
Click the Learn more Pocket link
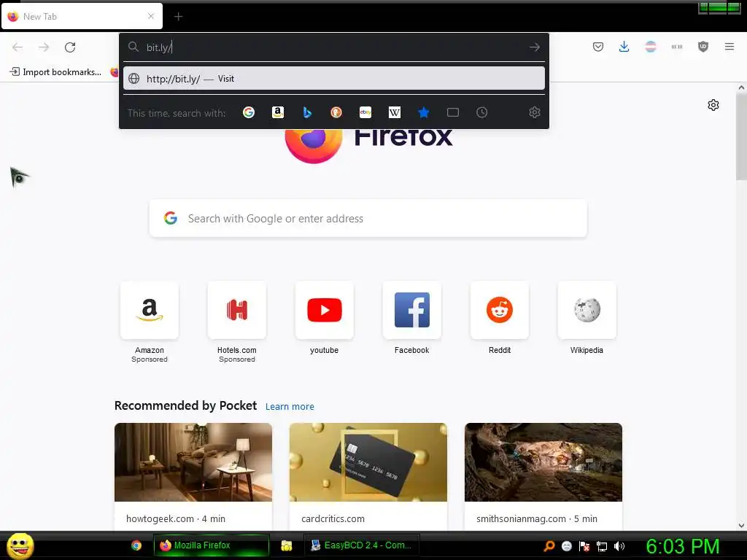point(290,407)
